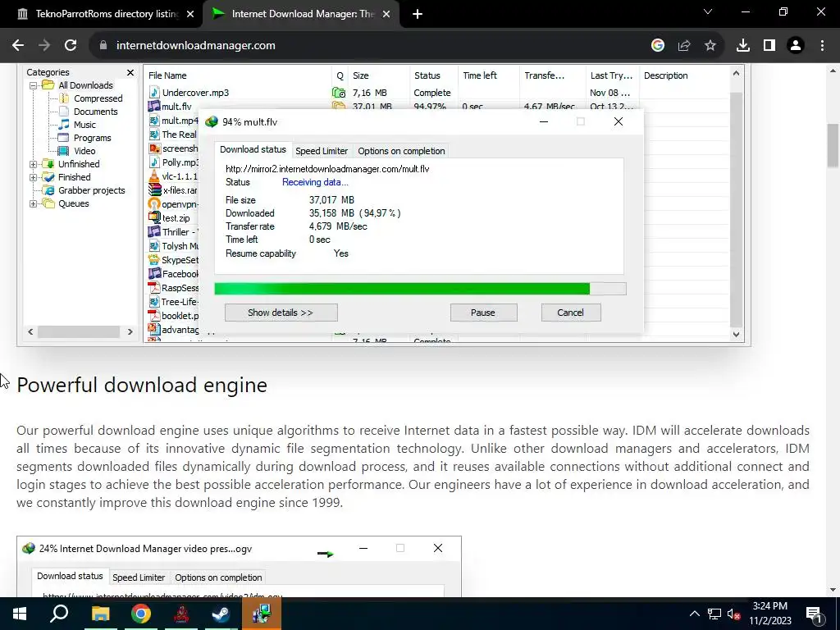Open the Windows Start menu
The width and height of the screenshot is (840, 630).
20,614
